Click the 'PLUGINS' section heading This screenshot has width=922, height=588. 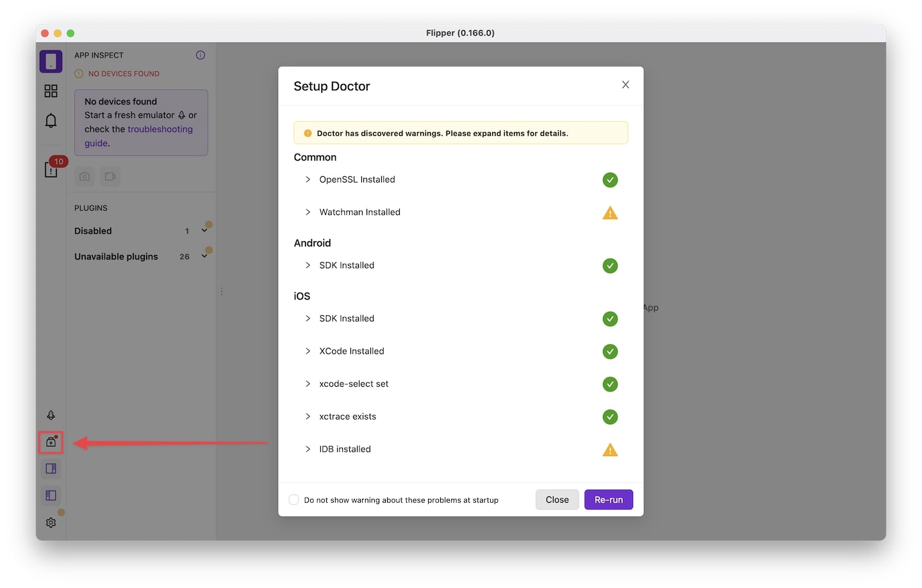[x=91, y=208]
